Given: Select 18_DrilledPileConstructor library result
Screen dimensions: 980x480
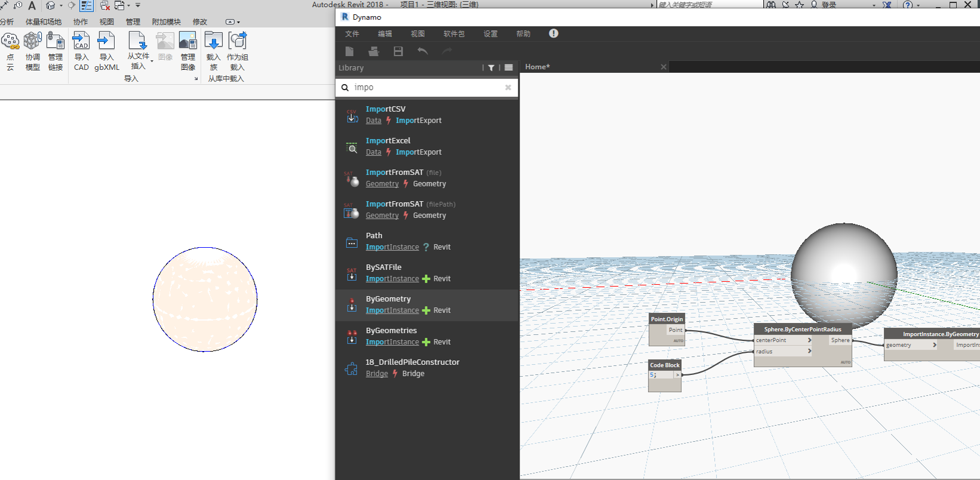Looking at the screenshot, I should pos(427,368).
